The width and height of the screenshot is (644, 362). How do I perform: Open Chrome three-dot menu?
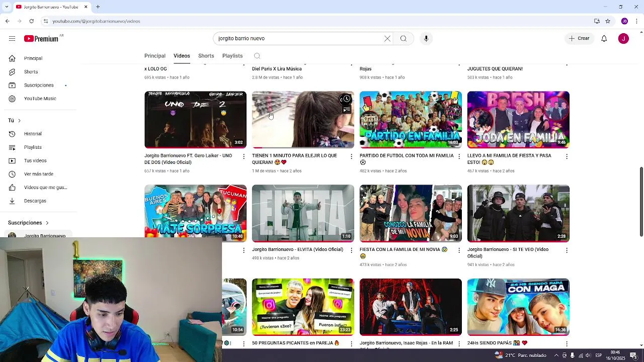coord(636,21)
